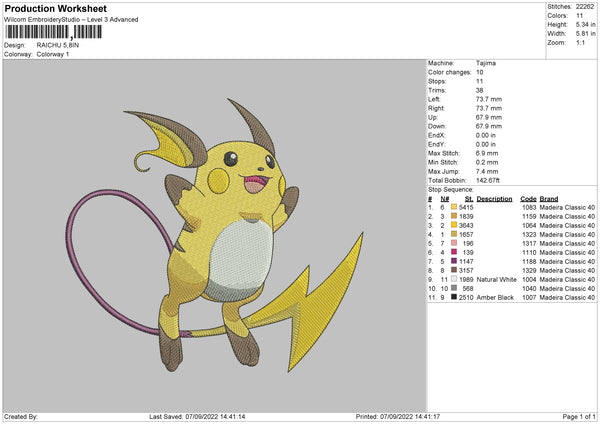Click the 'Printed: 07/09/2022 14:41:17' text
The width and height of the screenshot is (600, 424).
tap(398, 416)
